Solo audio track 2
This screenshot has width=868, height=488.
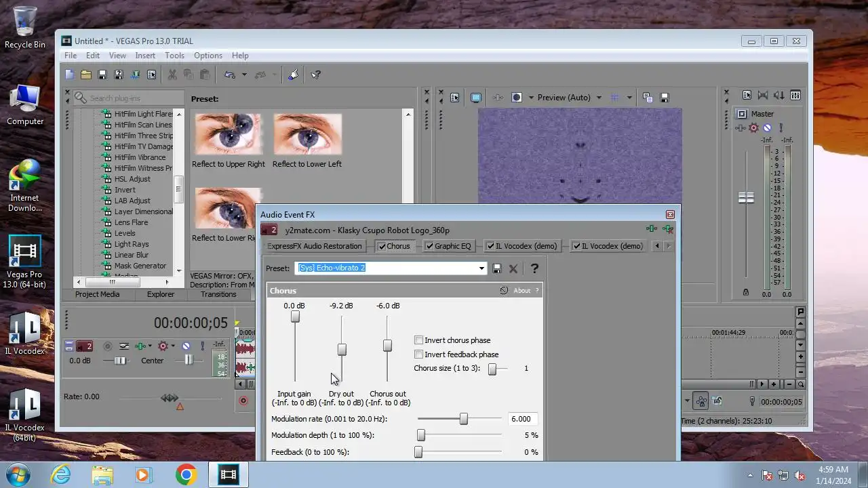point(203,346)
